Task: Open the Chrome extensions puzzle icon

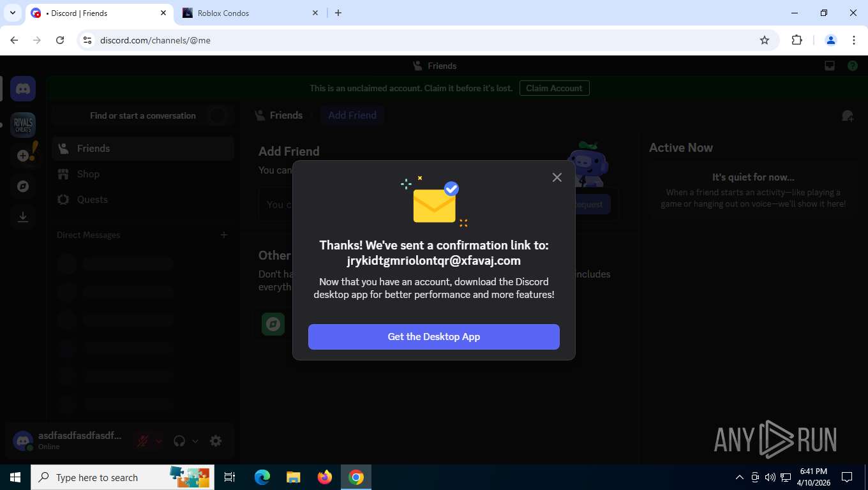Action: click(x=797, y=40)
